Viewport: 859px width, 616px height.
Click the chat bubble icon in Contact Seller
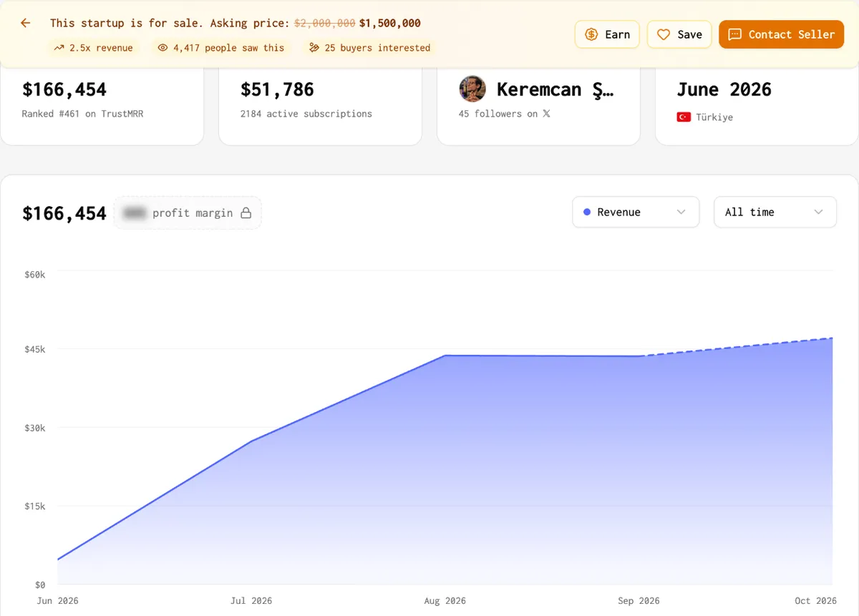tap(734, 34)
